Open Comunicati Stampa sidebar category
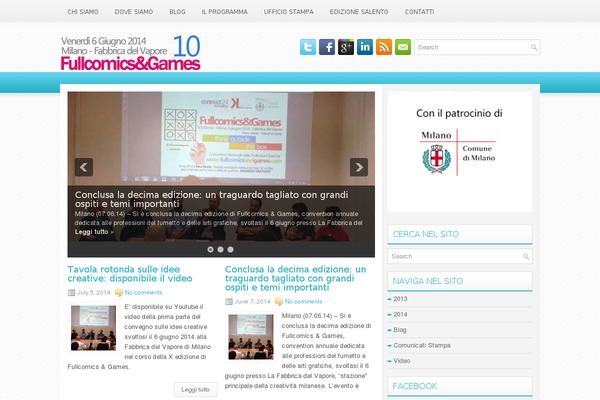Screen dimensions: 600x400 pos(422,345)
